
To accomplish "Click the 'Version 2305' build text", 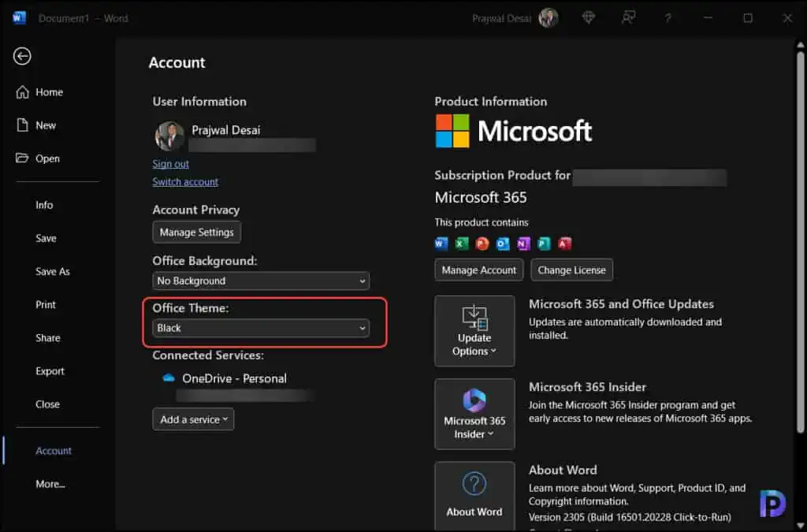I will (630, 517).
